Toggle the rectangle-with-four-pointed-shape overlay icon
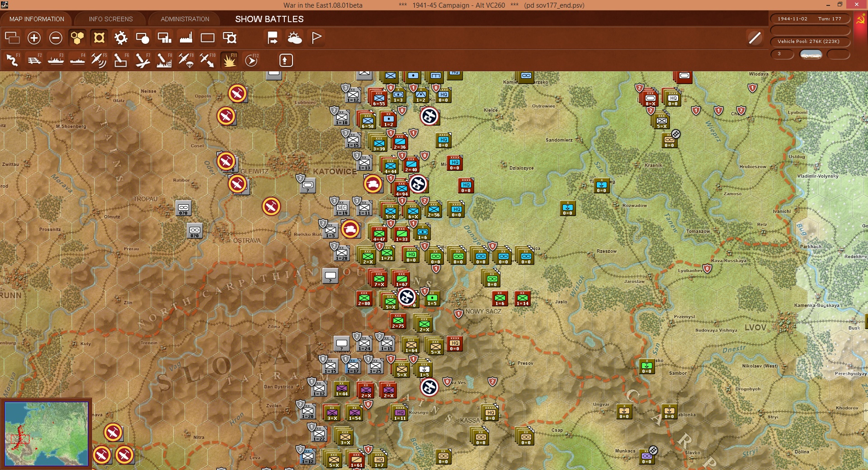 (x=230, y=38)
